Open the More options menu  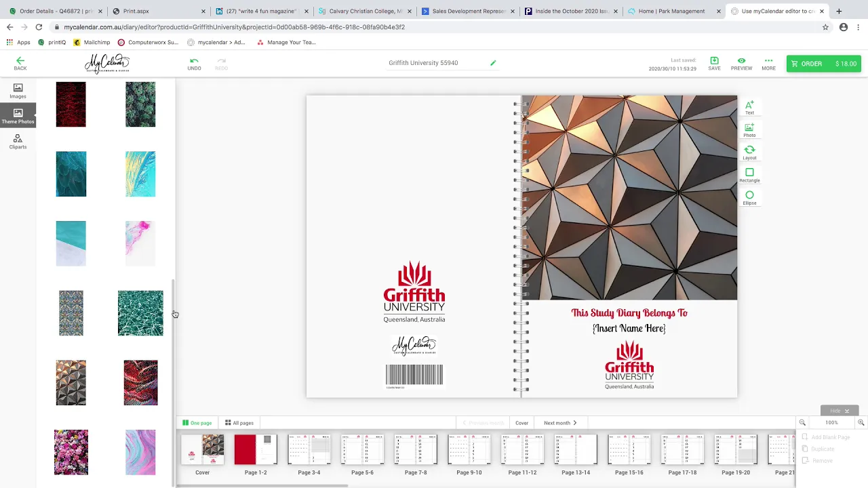tap(768, 64)
